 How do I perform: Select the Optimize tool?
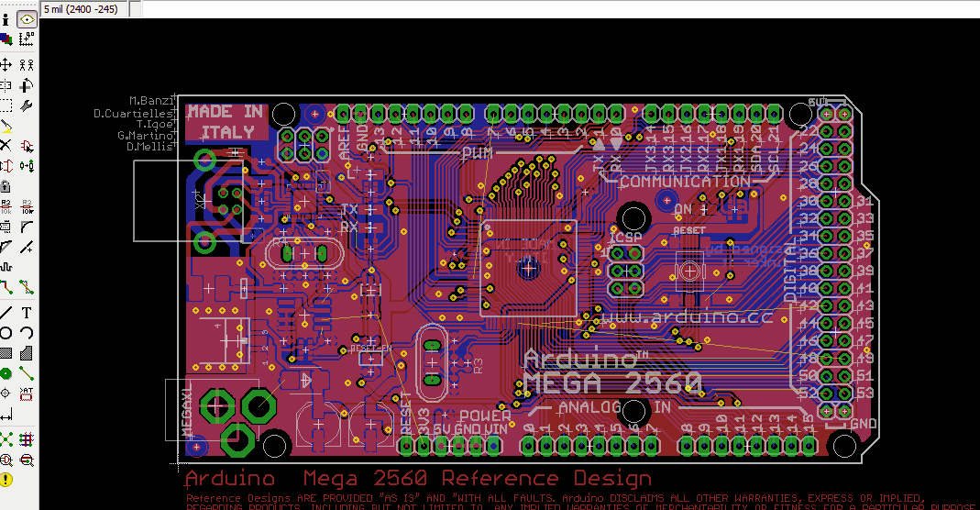click(x=27, y=247)
